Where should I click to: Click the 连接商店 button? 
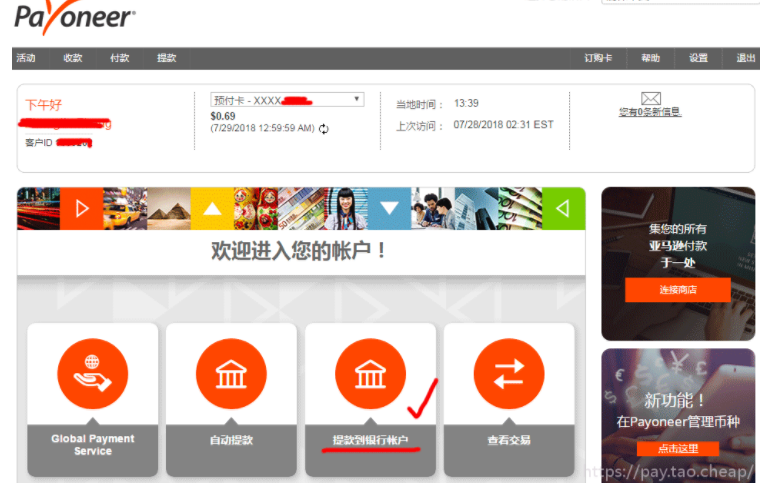click(x=678, y=289)
